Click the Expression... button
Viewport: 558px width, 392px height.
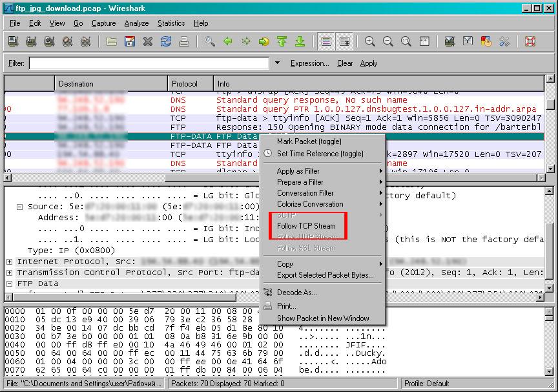click(x=309, y=63)
